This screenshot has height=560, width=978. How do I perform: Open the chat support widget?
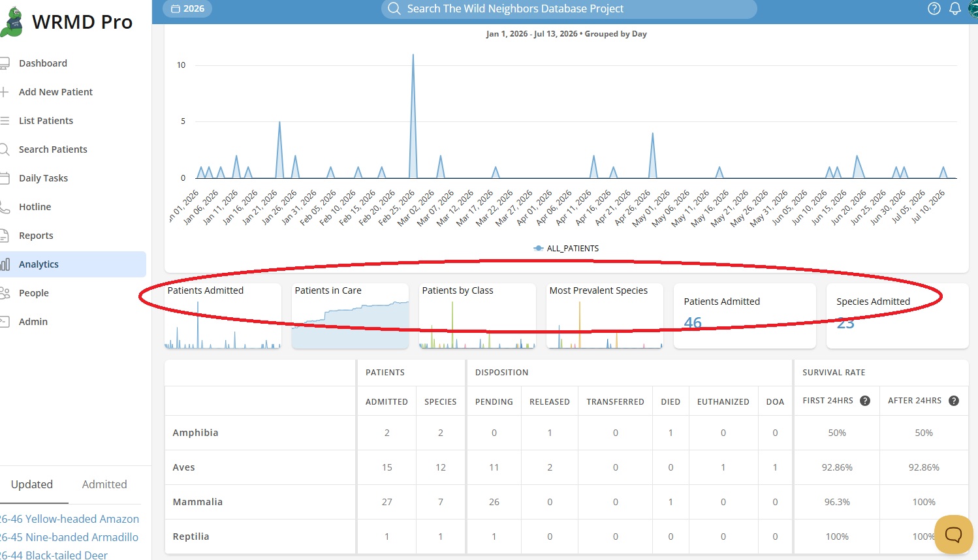[x=953, y=535]
